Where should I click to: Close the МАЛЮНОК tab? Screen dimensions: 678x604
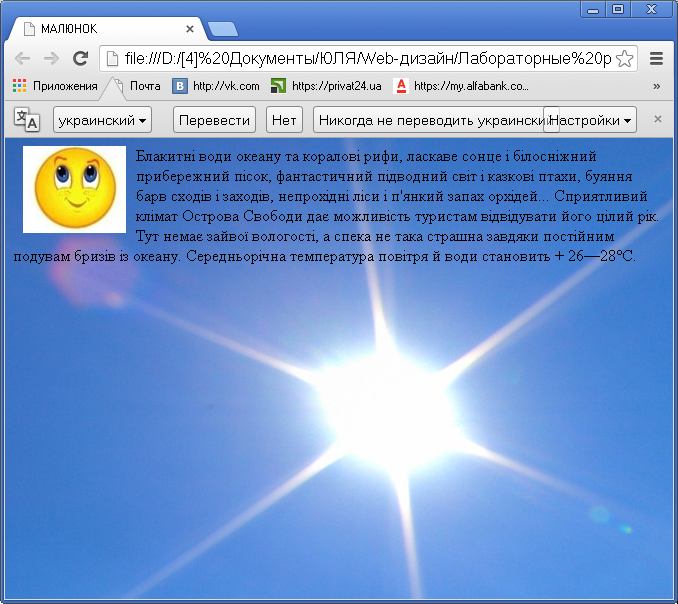[x=190, y=29]
